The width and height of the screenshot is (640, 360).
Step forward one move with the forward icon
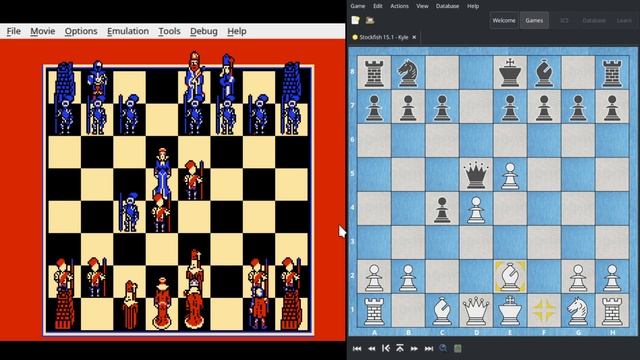tap(414, 349)
